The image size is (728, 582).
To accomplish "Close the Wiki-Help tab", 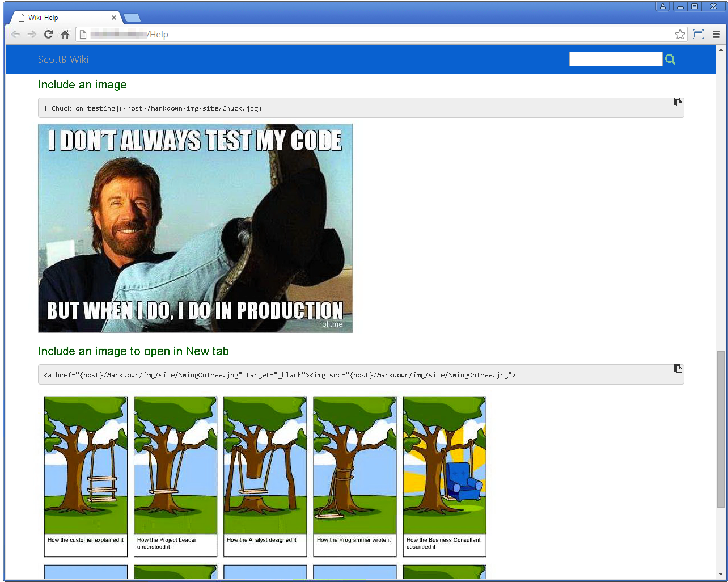I will pos(114,18).
